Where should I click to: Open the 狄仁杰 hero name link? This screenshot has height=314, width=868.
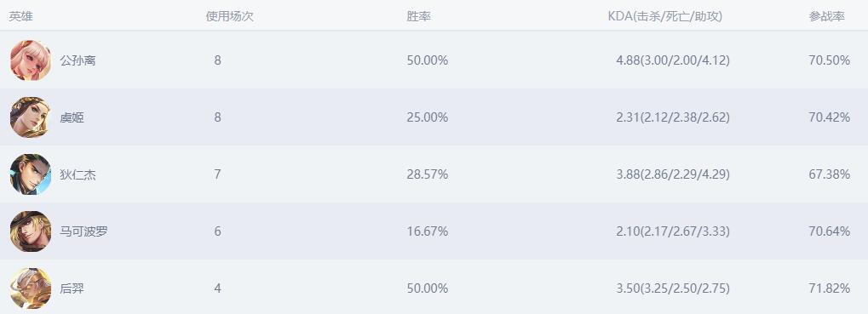coord(78,174)
